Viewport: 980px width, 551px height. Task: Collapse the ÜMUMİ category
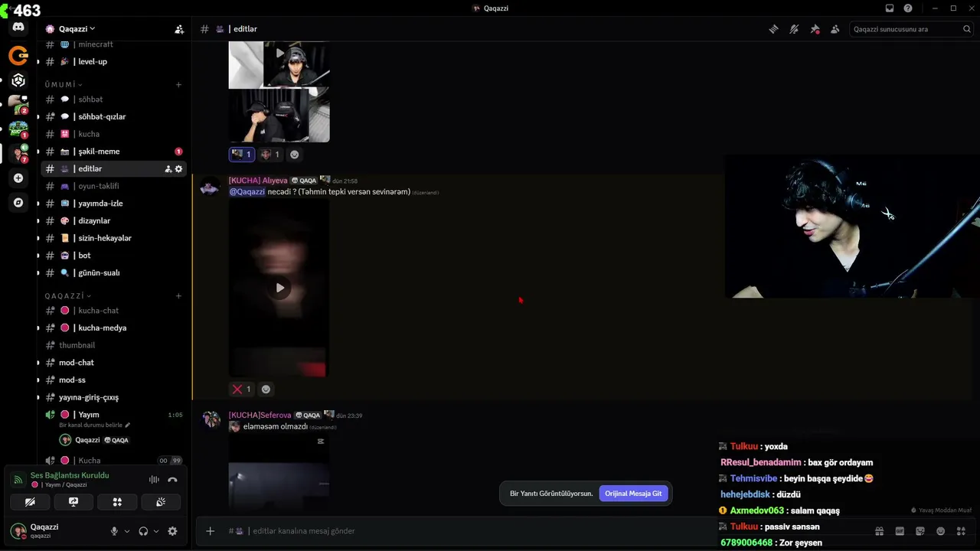click(x=64, y=84)
